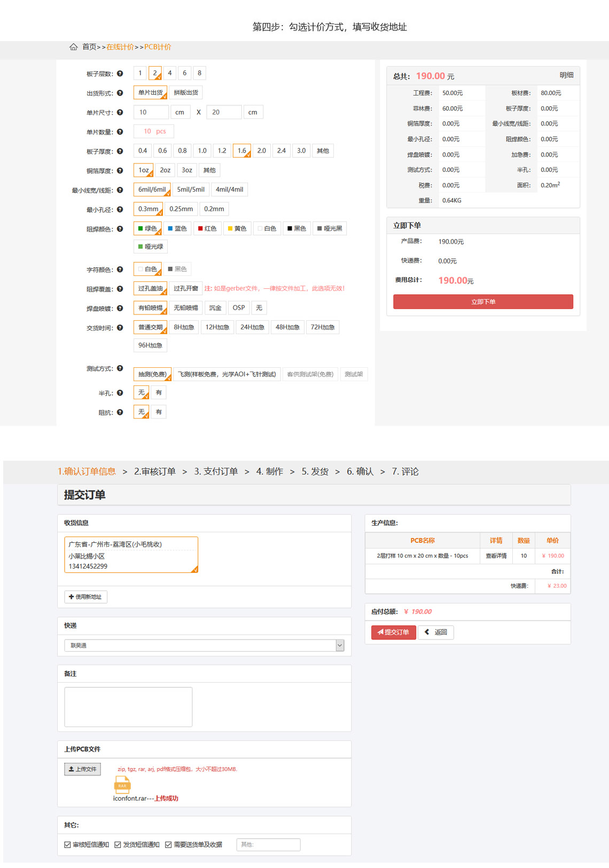This screenshot has height=868, width=609.
Task: Click help icon beside 测试方式 label
Action: click(x=120, y=368)
